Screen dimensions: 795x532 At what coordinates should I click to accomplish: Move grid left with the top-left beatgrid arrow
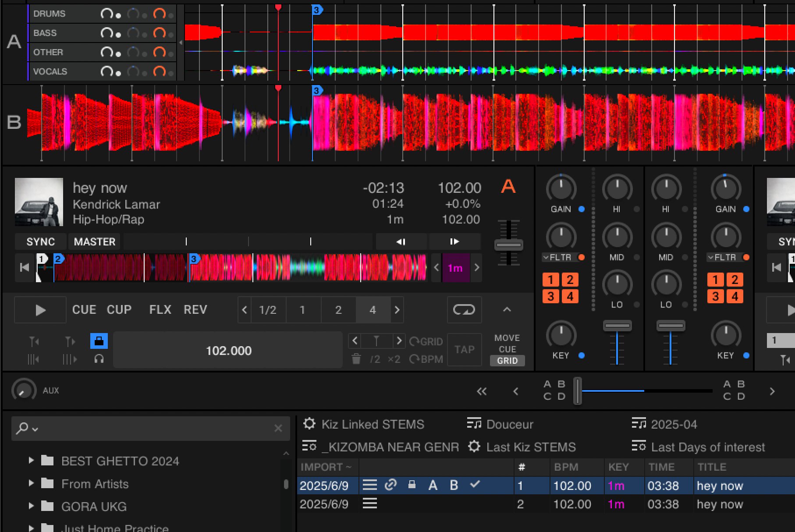pos(34,341)
